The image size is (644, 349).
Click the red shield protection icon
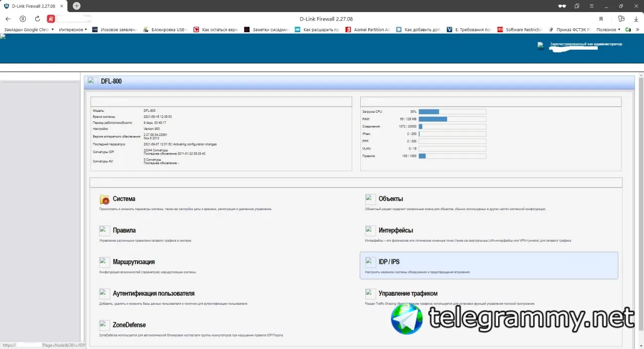[51, 19]
